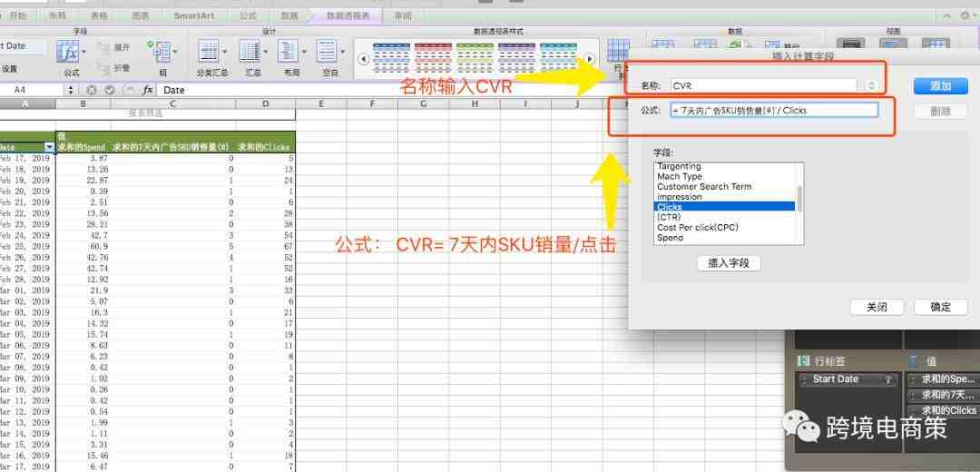
Task: Open dropdown arrow beside 布局 icon
Action: coord(304,52)
